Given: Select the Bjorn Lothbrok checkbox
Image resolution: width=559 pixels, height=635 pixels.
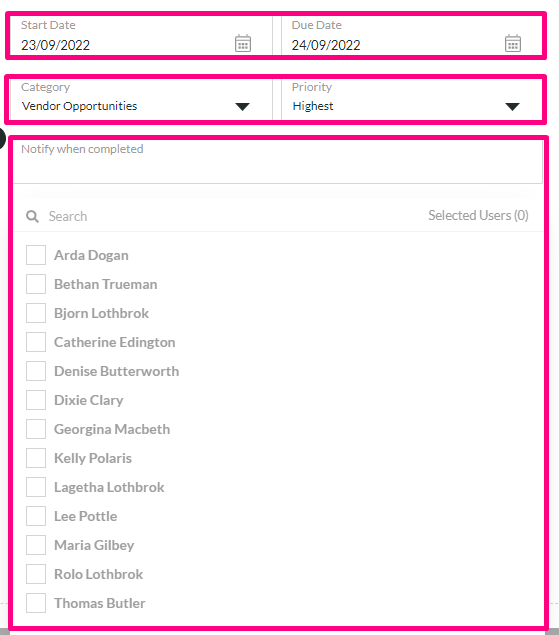Looking at the screenshot, I should pos(36,313).
